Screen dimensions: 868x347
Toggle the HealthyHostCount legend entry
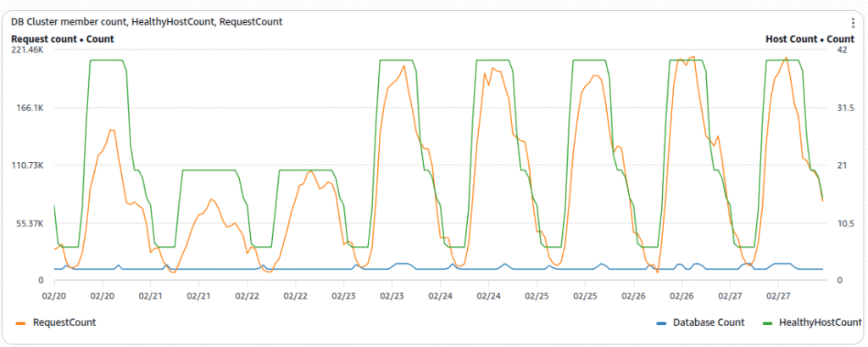tap(811, 322)
